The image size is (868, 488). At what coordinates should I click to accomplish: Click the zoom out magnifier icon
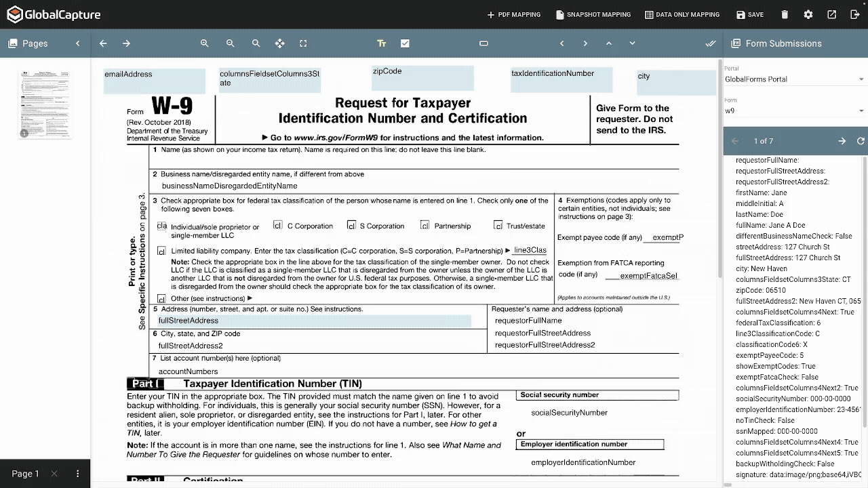point(230,43)
